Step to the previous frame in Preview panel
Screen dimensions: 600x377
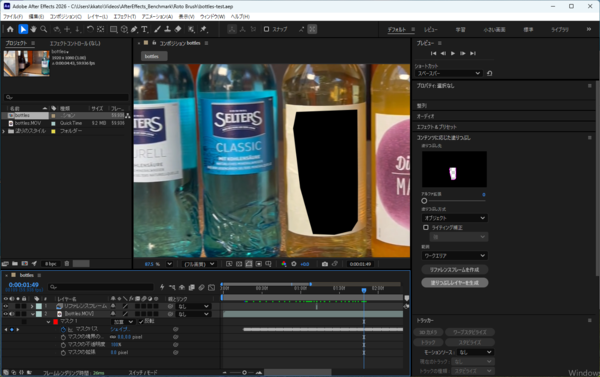tap(443, 53)
